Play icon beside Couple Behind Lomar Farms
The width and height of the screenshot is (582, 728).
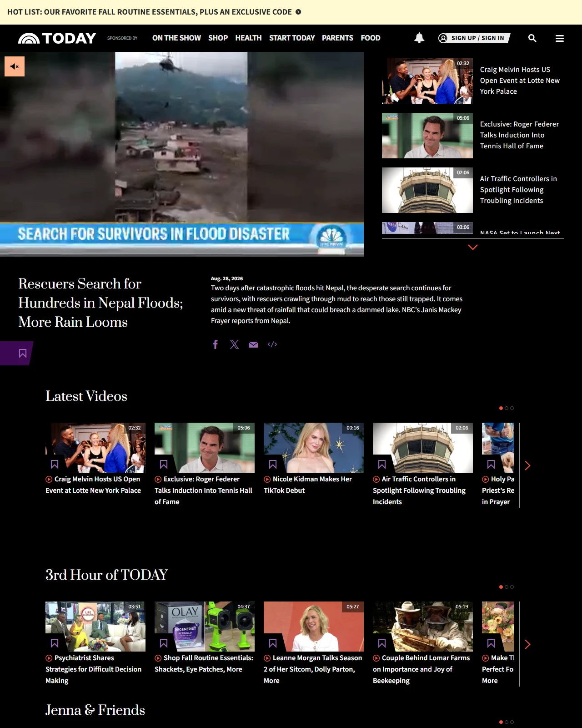coord(376,658)
